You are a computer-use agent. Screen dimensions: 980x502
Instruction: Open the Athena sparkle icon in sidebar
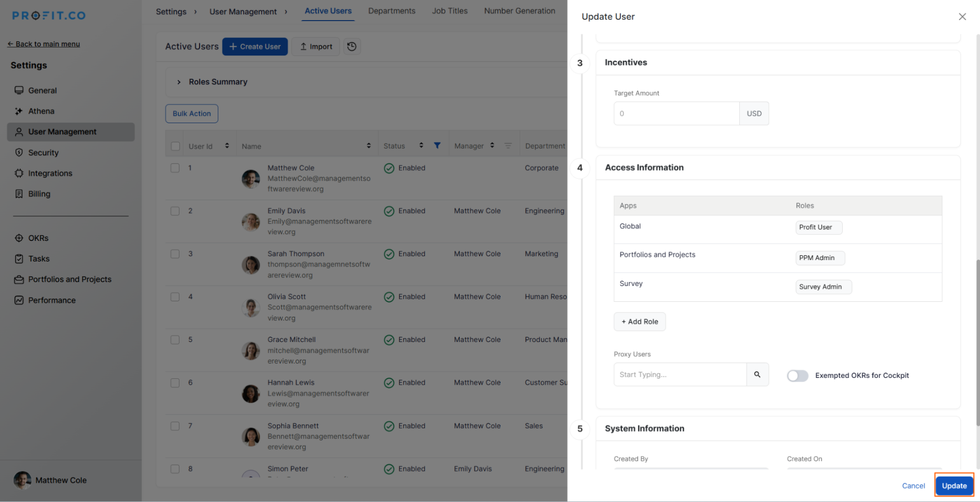pyautogui.click(x=19, y=111)
